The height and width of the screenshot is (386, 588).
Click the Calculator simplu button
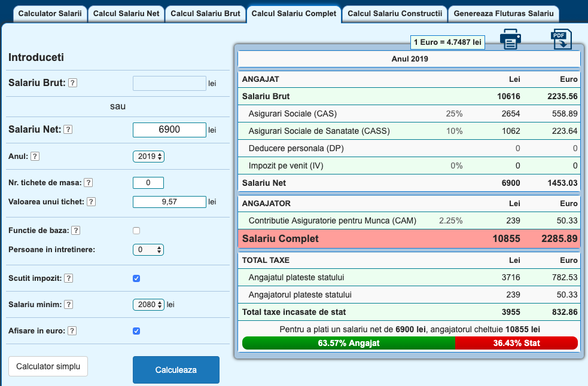click(48, 366)
